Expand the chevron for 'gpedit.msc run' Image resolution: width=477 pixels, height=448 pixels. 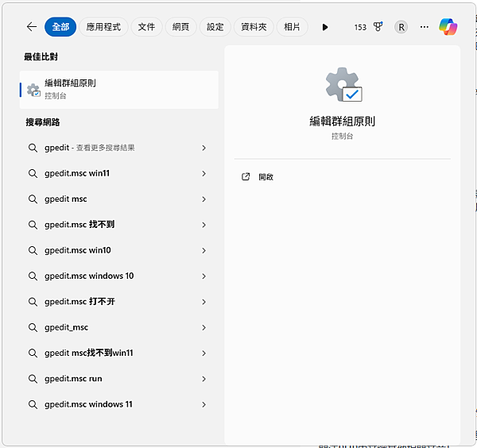pyautogui.click(x=204, y=379)
